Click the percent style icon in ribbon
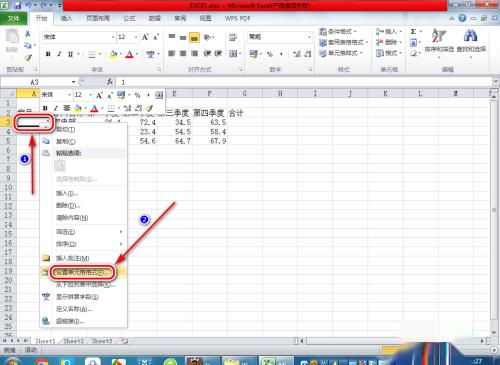The height and width of the screenshot is (365, 500). (270, 54)
